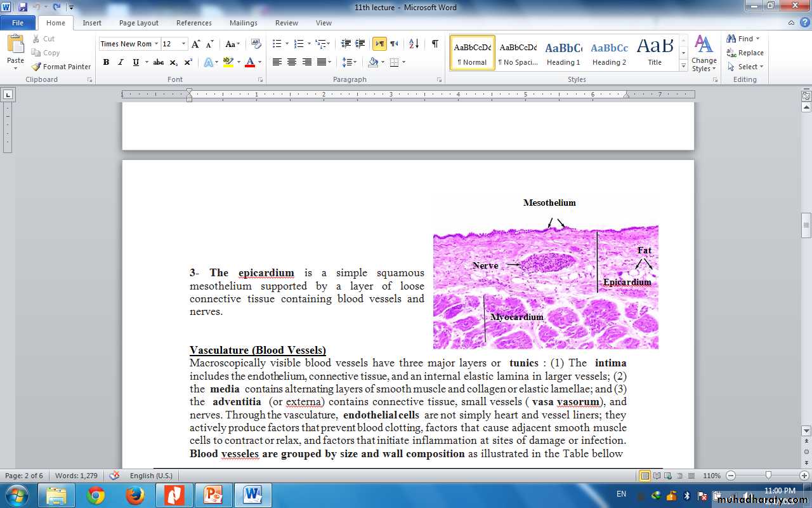The image size is (812, 508).
Task: Click the Grow Font icon
Action: [196, 44]
